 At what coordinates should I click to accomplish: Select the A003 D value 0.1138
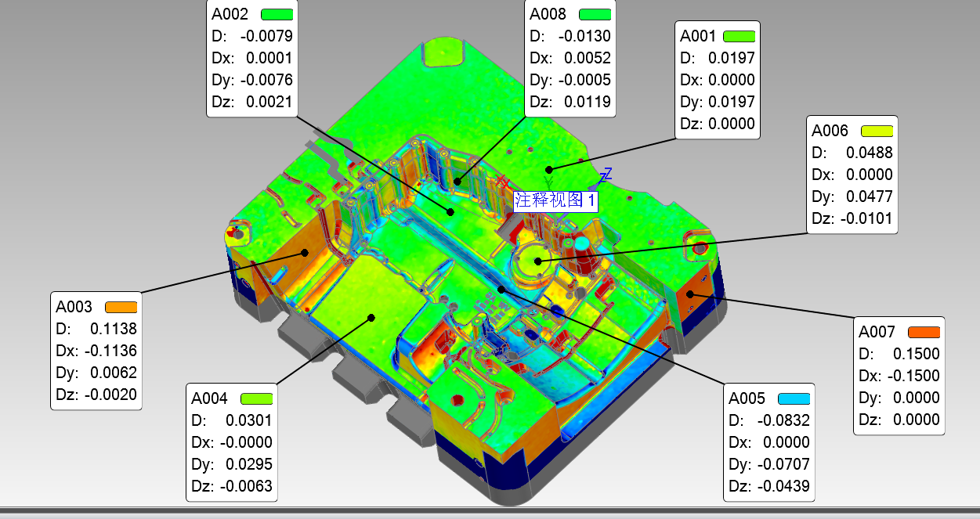point(114,329)
